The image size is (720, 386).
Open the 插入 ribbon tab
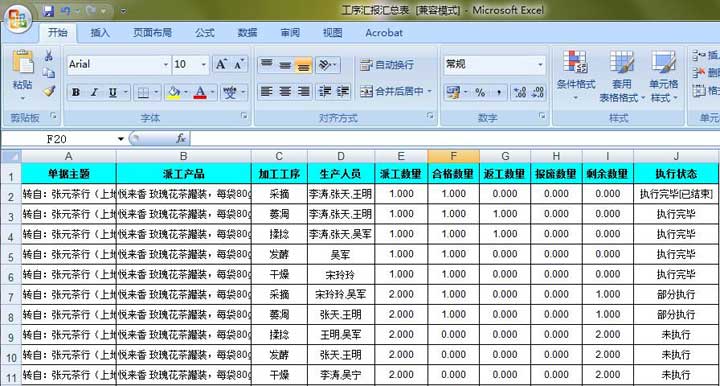(100, 33)
